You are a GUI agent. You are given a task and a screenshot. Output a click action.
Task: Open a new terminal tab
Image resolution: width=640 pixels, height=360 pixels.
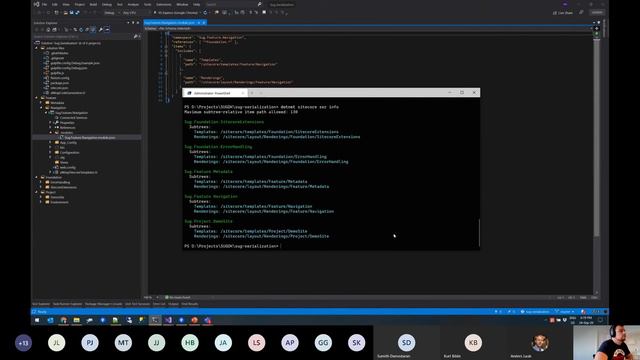[x=252, y=93]
